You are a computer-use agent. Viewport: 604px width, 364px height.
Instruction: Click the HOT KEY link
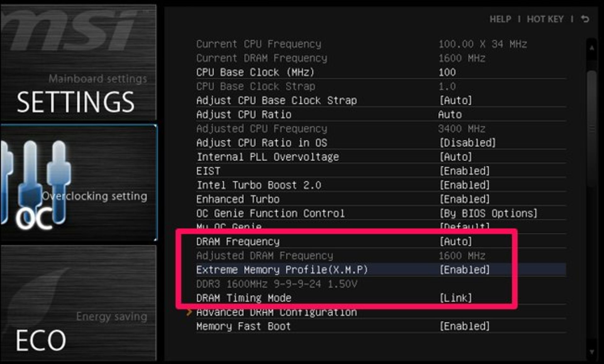(x=545, y=19)
